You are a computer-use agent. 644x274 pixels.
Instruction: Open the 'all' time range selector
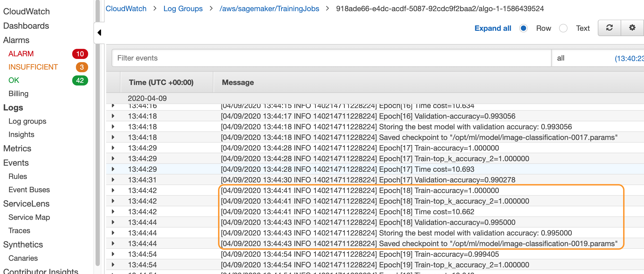pos(561,58)
